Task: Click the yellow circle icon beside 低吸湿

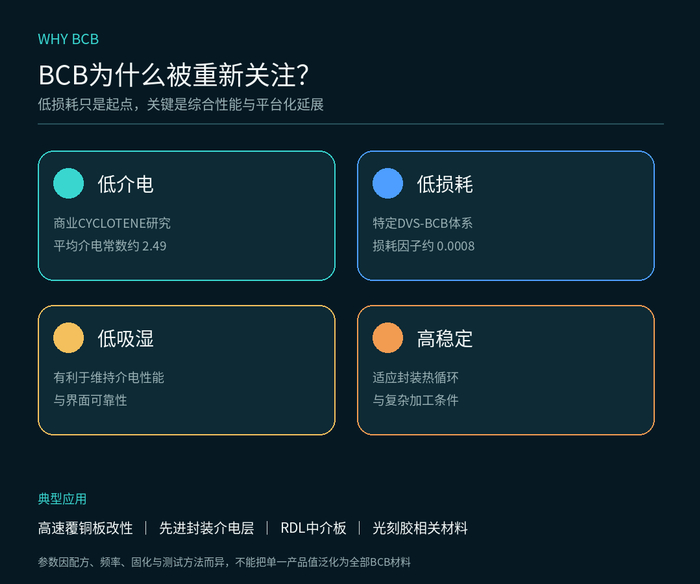Action: (x=68, y=338)
